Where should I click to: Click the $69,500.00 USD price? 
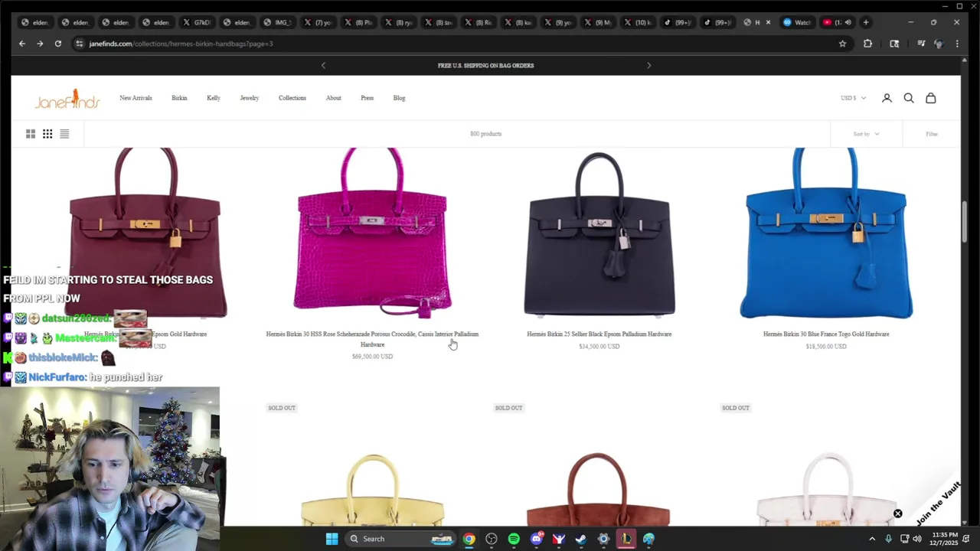click(372, 357)
